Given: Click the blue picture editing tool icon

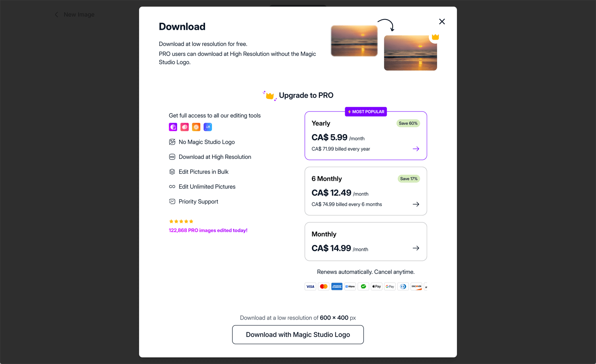Looking at the screenshot, I should [208, 127].
